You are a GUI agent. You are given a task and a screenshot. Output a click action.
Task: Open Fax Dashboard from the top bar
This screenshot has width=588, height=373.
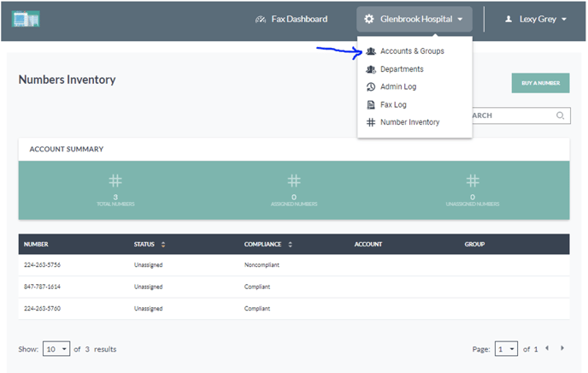tap(291, 19)
